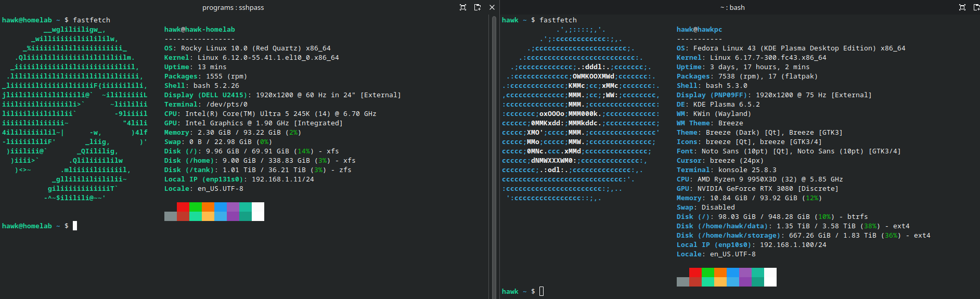Viewport: 980px width, 299px height.
Task: Focus the hawk@homelab shell prompt cursor
Action: coord(75,226)
